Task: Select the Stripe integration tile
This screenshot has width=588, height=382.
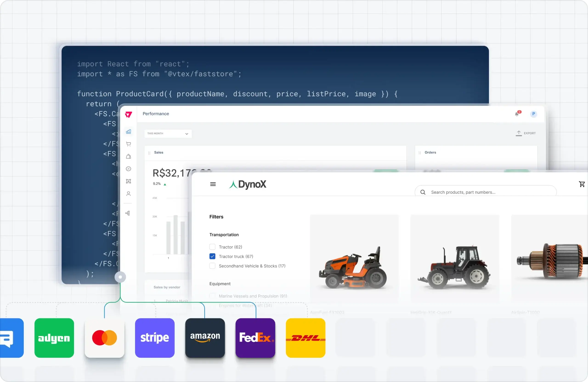Action: coord(155,337)
